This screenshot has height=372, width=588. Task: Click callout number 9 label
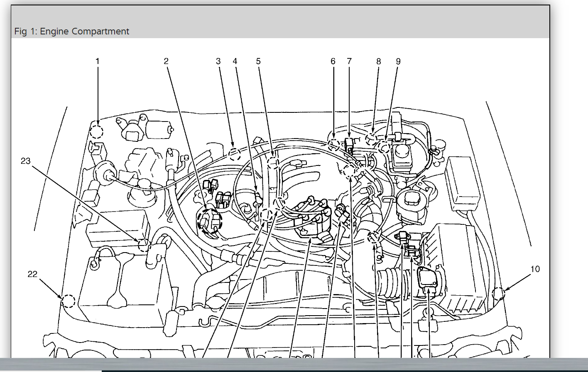pyautogui.click(x=398, y=61)
